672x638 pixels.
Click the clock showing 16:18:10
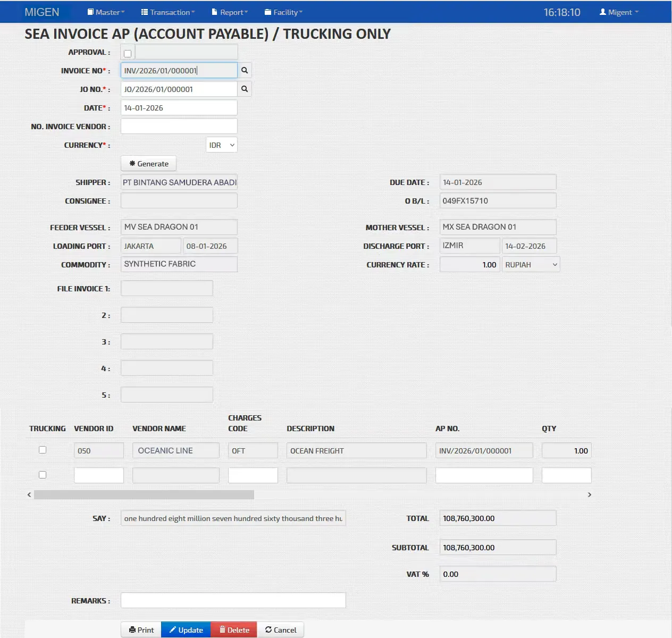click(562, 12)
